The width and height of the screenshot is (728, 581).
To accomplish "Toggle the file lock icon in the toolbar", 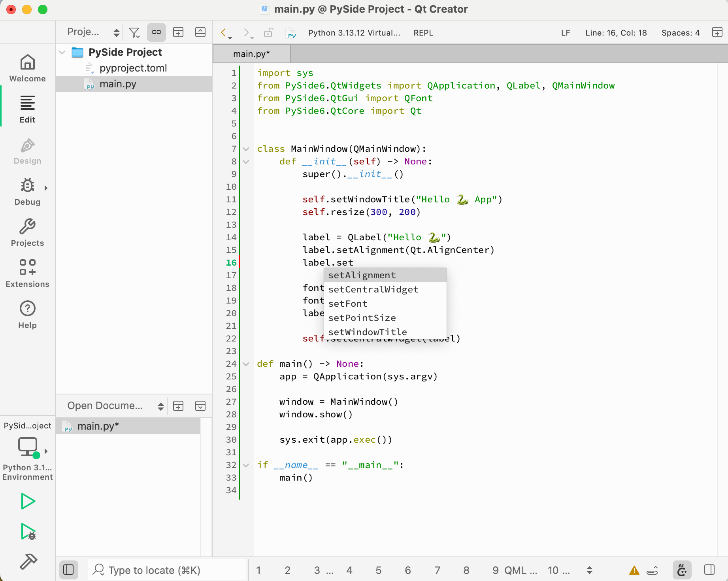I will (269, 33).
